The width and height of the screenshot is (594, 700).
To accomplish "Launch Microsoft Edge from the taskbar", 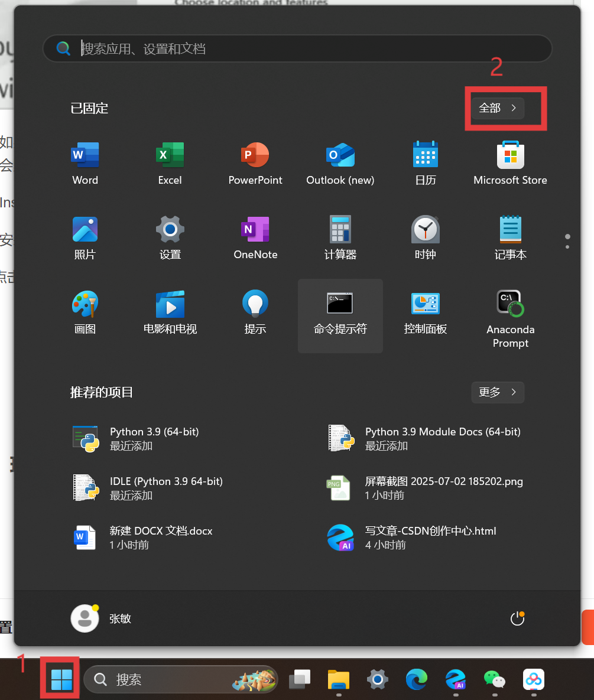I will pos(416,679).
